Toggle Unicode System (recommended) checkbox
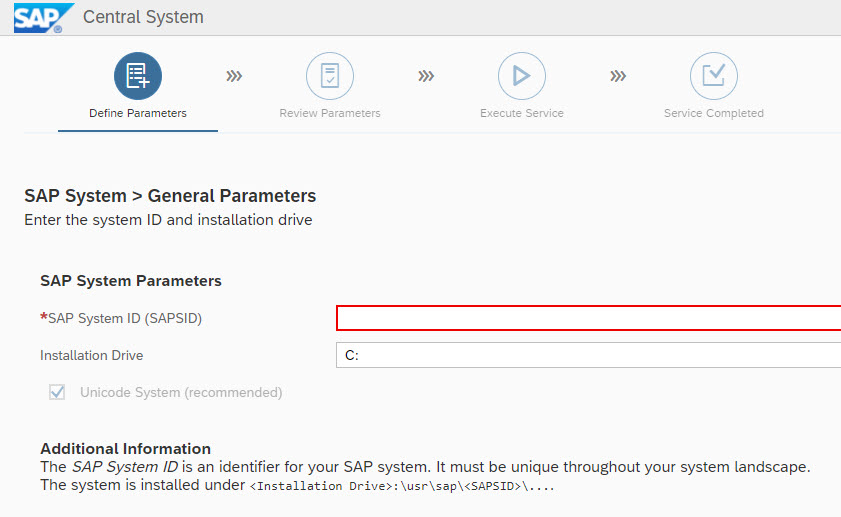The width and height of the screenshot is (841, 517). click(57, 392)
